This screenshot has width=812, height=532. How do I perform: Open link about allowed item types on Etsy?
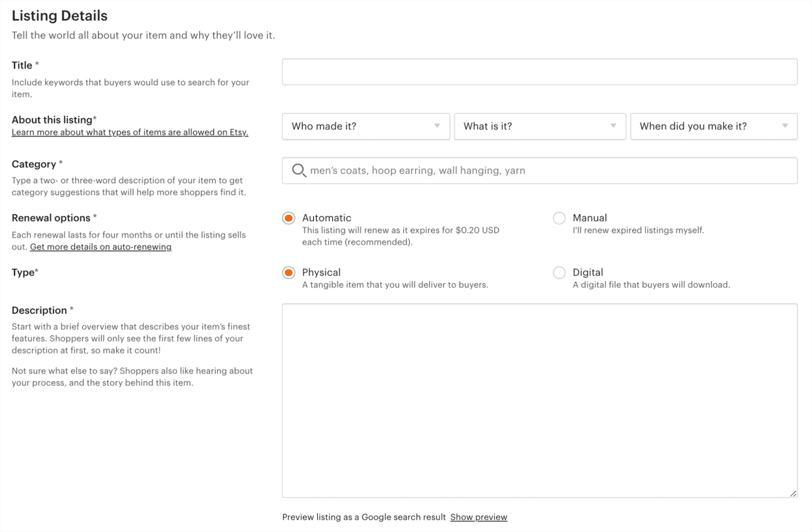click(x=130, y=132)
